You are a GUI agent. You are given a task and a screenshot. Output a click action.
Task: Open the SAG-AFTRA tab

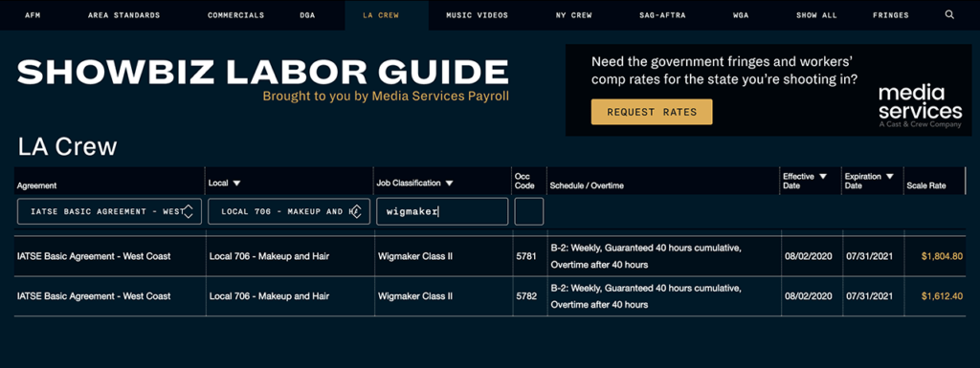click(662, 15)
